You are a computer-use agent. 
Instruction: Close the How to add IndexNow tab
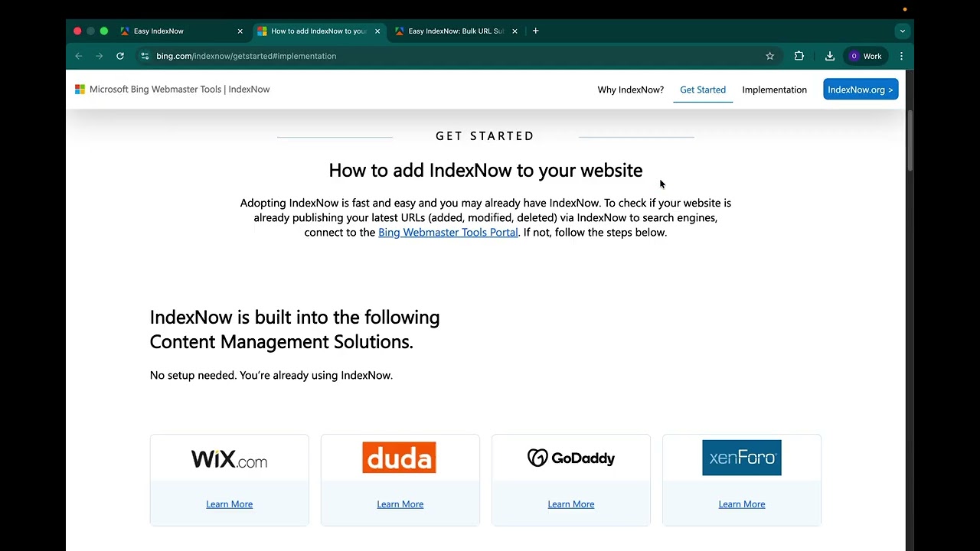(x=377, y=31)
